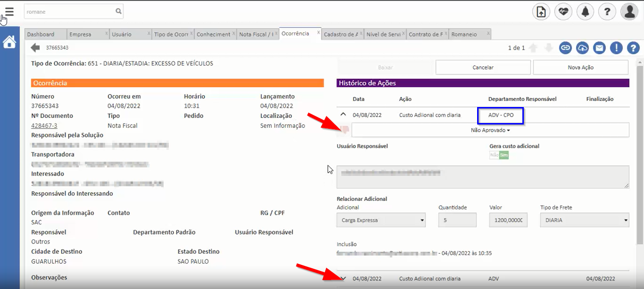Toggle the Gera custo adicional switch
The image size is (644, 289).
[x=499, y=155]
